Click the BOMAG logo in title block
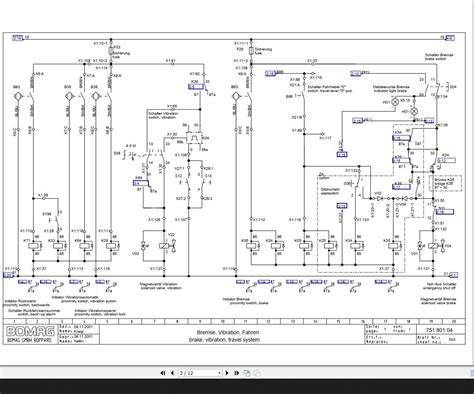The image size is (474, 394). tap(30, 331)
